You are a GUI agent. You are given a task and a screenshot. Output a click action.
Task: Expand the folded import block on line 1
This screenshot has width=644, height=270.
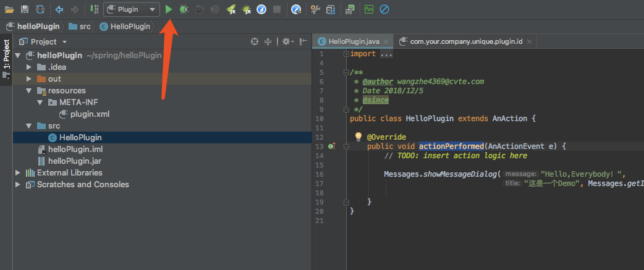(346, 54)
